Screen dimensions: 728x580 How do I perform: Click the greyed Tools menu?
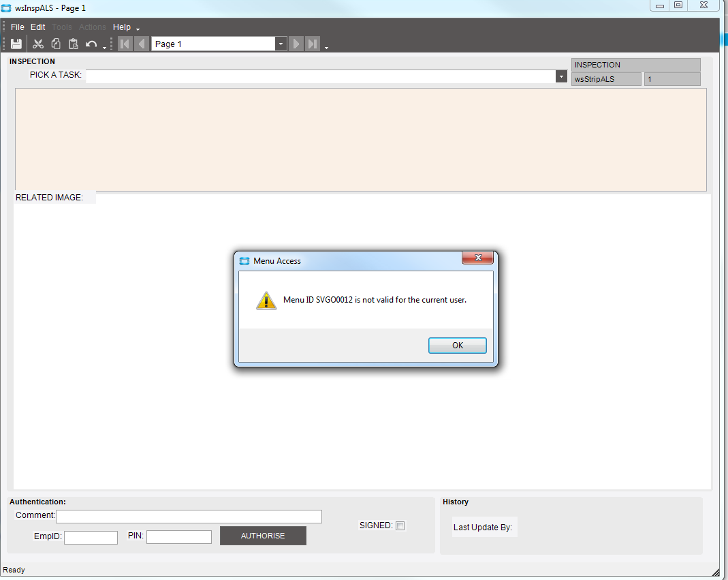[x=62, y=27]
